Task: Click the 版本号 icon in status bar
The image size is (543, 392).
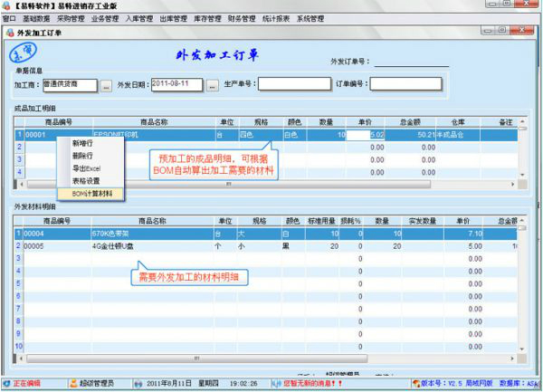Action: [x=416, y=383]
